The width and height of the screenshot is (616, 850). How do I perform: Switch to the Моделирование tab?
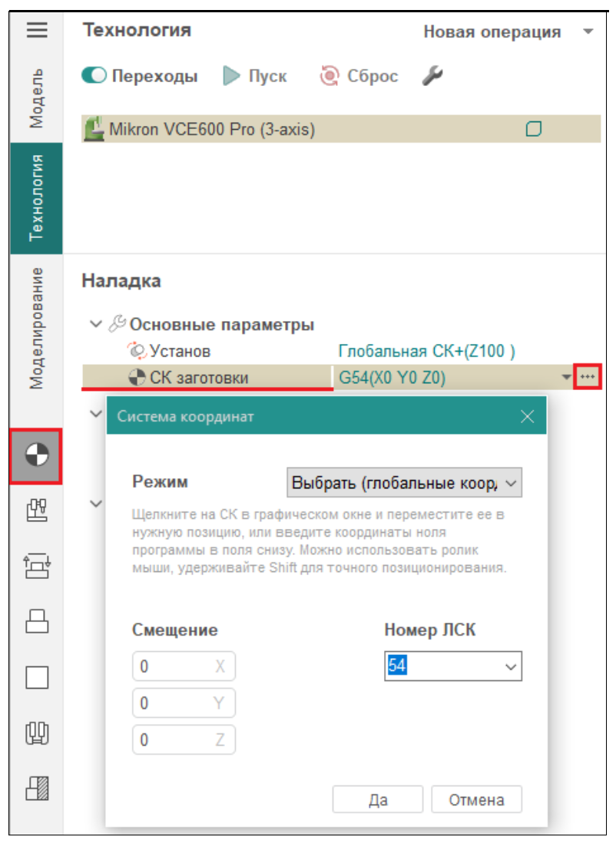point(37,328)
